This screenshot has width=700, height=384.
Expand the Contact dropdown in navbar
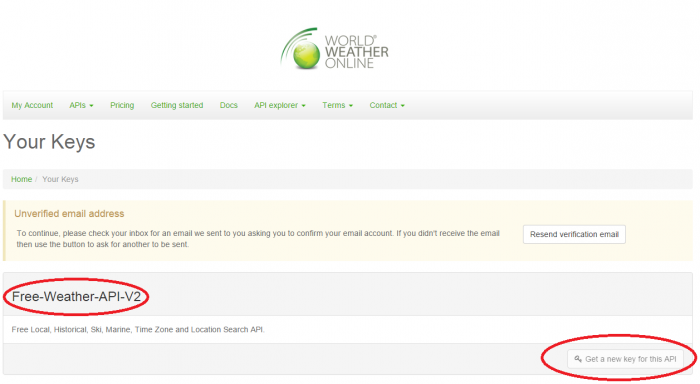pyautogui.click(x=387, y=105)
